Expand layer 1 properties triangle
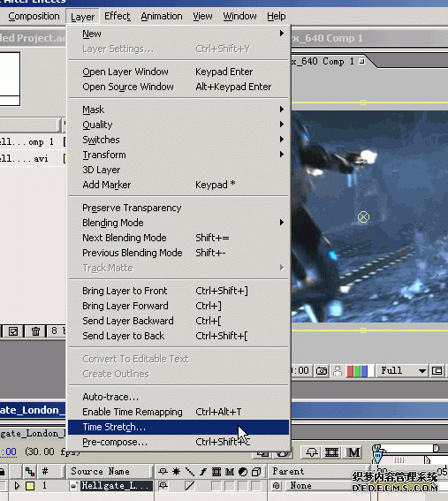 pyautogui.click(x=18, y=486)
